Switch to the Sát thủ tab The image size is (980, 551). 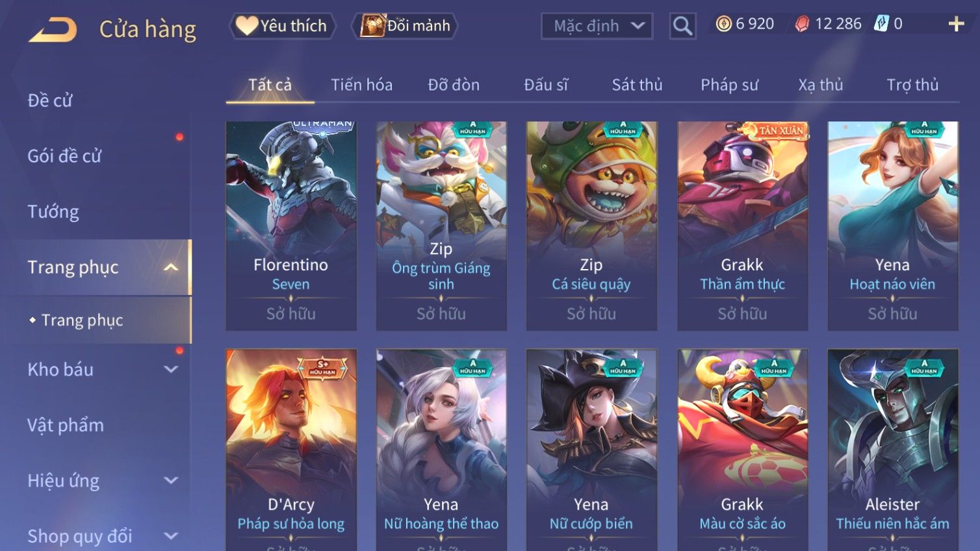pyautogui.click(x=637, y=85)
